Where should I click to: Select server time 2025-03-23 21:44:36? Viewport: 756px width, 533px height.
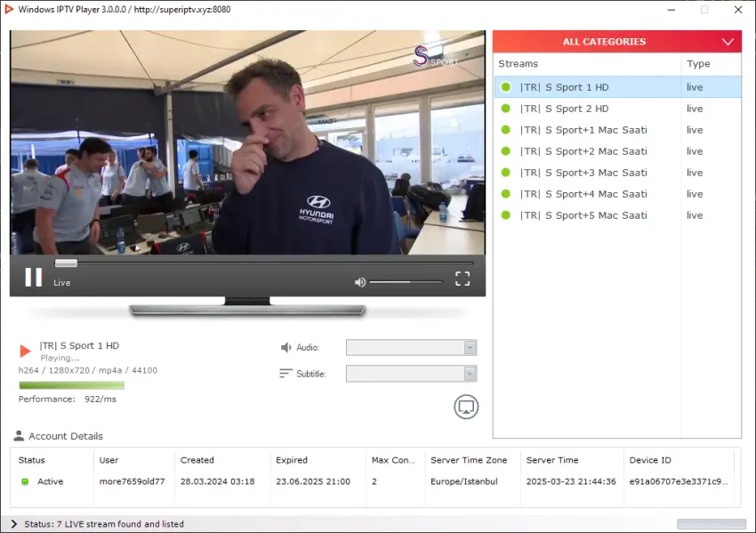571,481
